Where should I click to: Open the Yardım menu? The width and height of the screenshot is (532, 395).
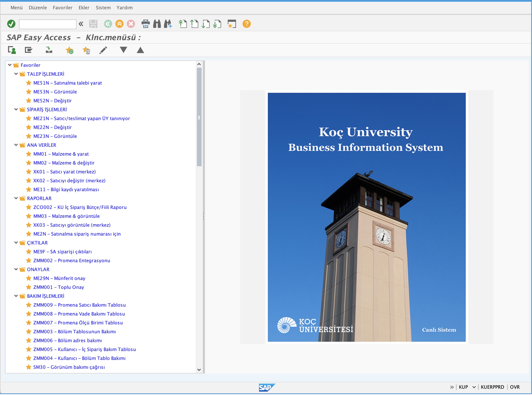pyautogui.click(x=124, y=8)
